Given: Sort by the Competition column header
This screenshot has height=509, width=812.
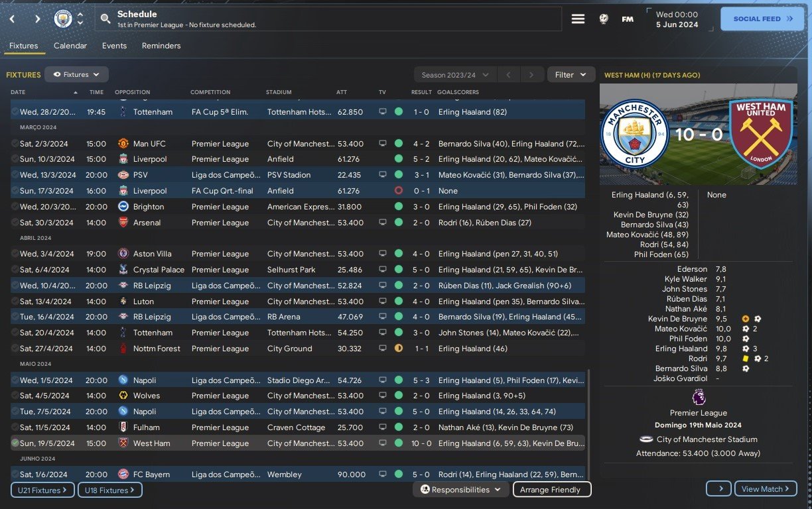Looking at the screenshot, I should tap(210, 92).
